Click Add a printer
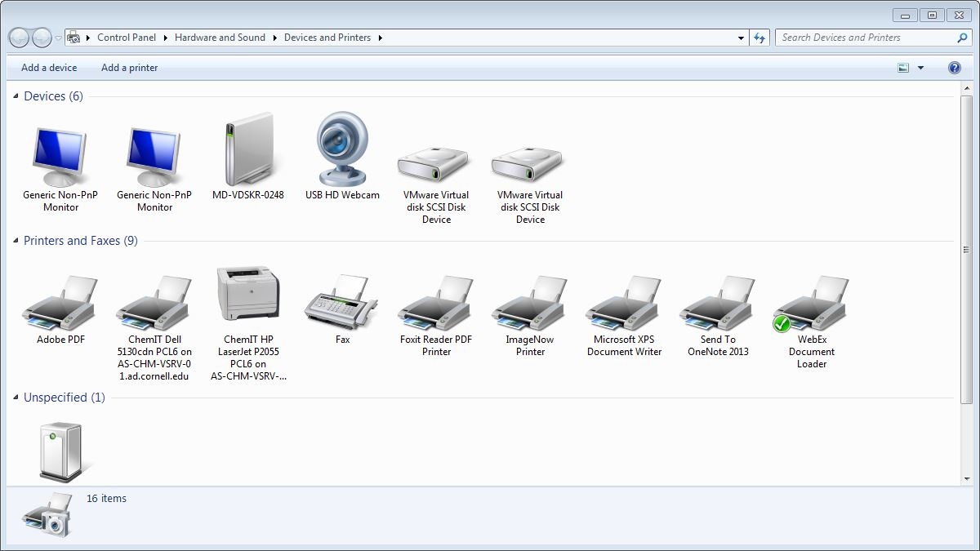This screenshot has height=551, width=980. pyautogui.click(x=130, y=68)
